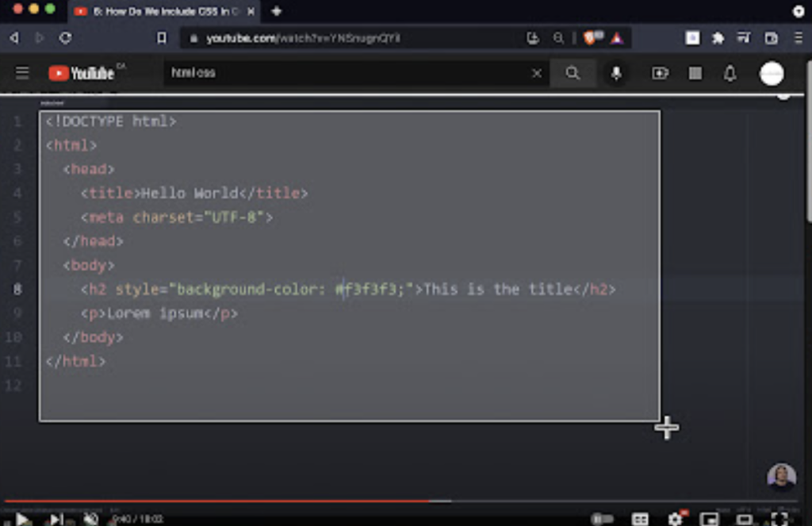The image size is (812, 526).
Task: Click the zoom magnifier icon in address bar
Action: tap(558, 38)
